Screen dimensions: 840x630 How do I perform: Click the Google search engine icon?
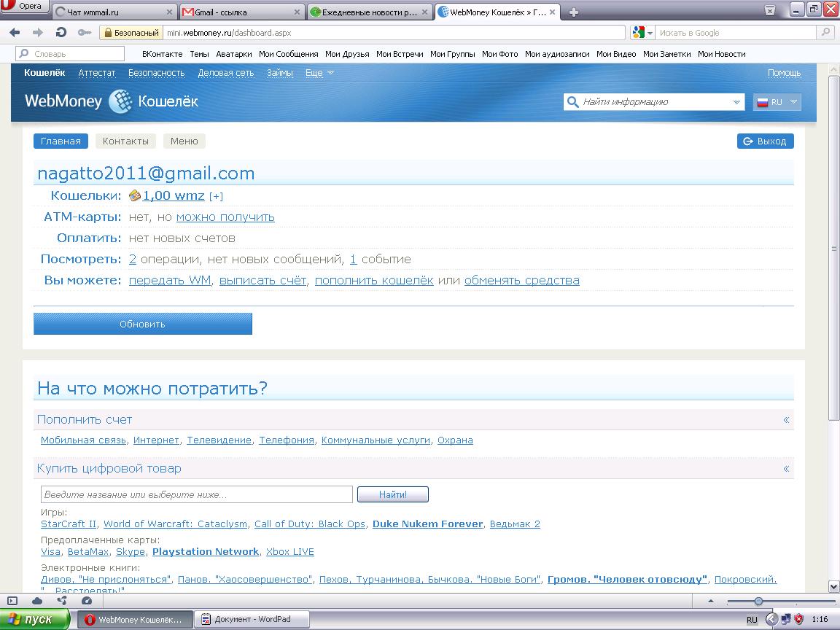coord(638,33)
